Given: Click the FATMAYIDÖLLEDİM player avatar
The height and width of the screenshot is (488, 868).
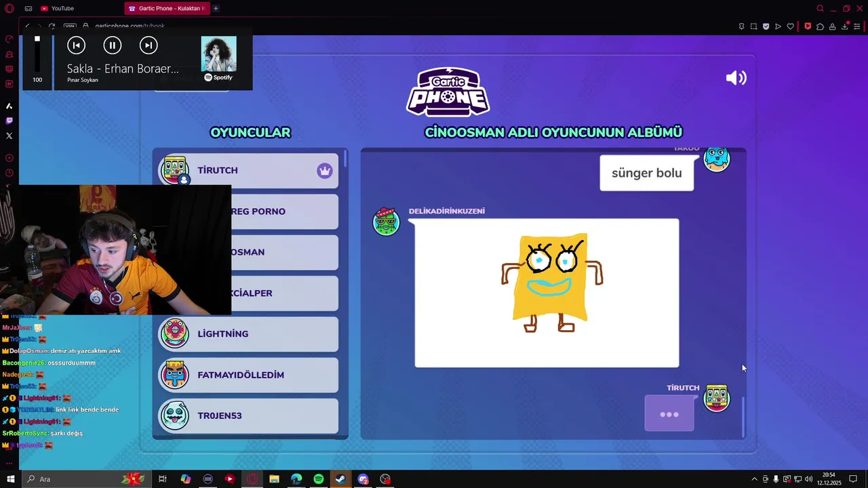Looking at the screenshot, I should [175, 375].
